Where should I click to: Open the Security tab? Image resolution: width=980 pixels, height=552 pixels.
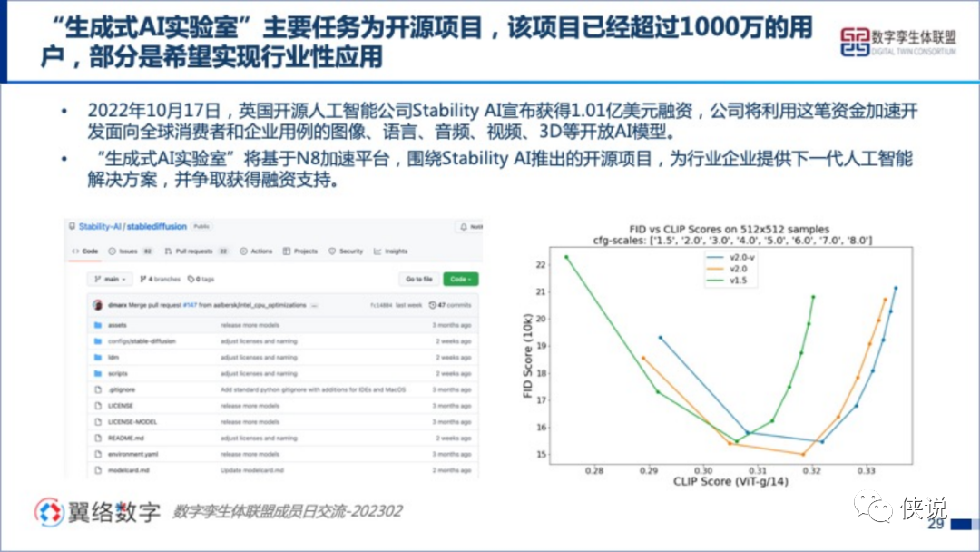point(346,251)
